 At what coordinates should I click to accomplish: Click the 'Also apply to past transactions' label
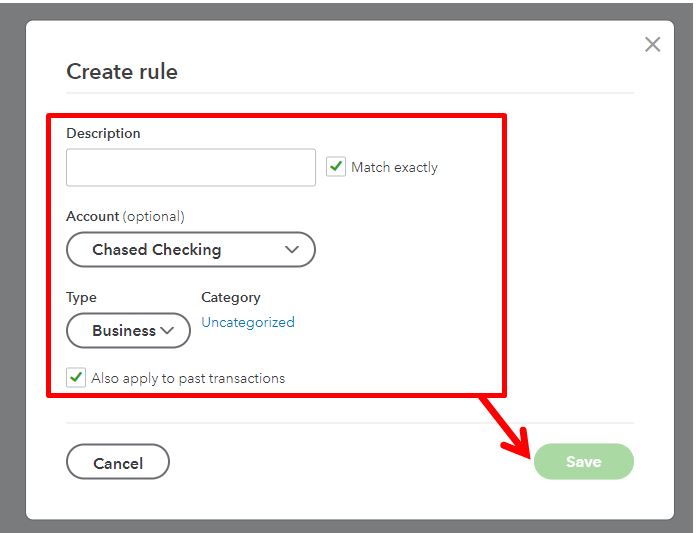click(x=188, y=378)
